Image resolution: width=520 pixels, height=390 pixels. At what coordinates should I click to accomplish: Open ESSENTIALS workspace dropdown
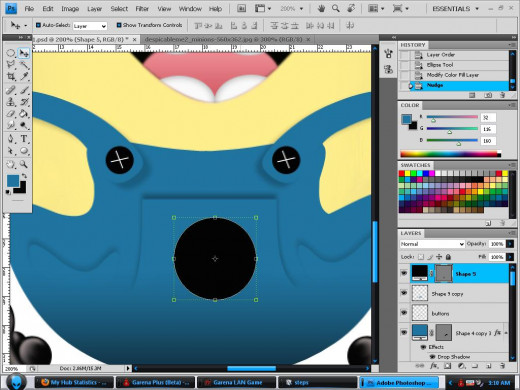coord(455,9)
